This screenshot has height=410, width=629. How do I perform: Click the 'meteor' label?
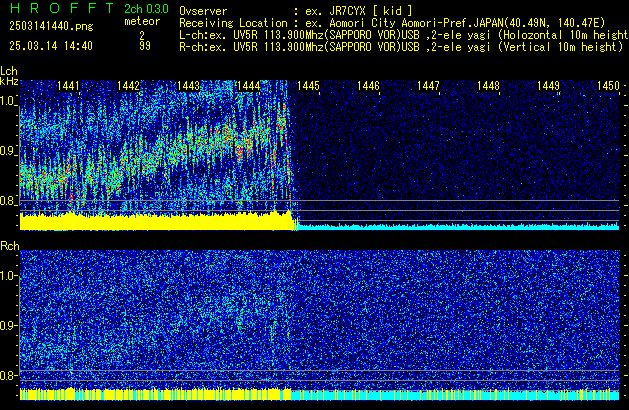pyautogui.click(x=142, y=21)
